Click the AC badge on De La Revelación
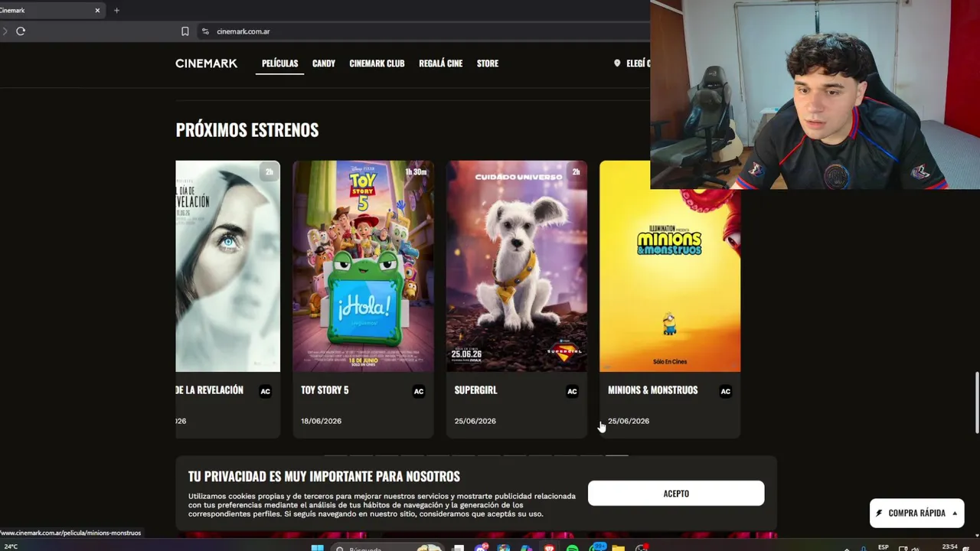This screenshot has width=980, height=551. tap(265, 391)
